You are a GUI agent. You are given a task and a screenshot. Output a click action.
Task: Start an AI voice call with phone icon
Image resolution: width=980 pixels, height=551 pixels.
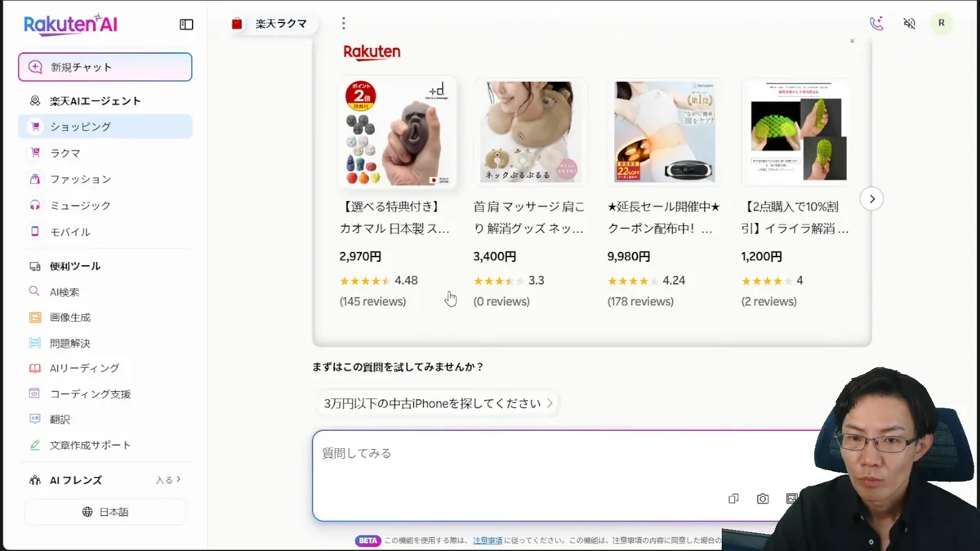click(876, 24)
